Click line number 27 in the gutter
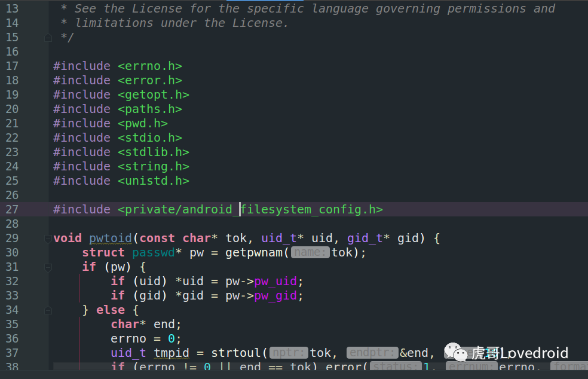This screenshot has height=379, width=588. tap(13, 209)
